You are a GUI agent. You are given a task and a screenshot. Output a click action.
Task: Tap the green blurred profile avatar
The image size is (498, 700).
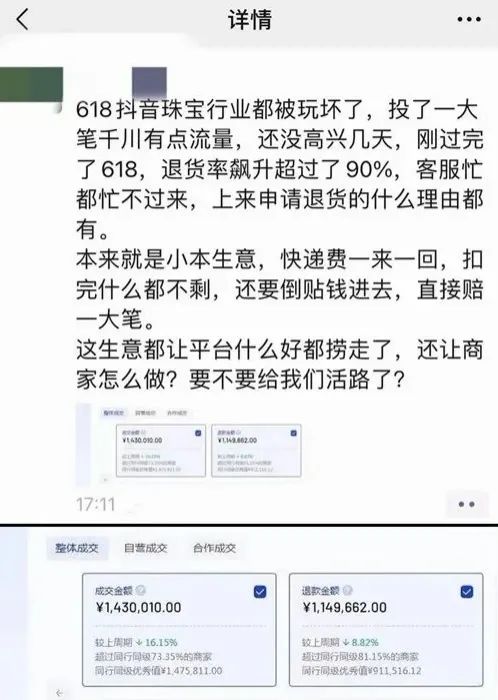30,85
